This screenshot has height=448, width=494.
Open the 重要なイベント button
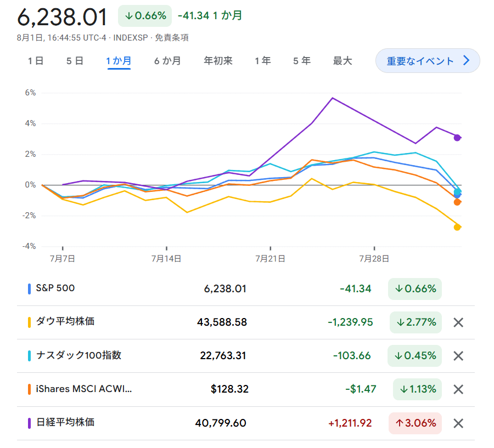(428, 61)
